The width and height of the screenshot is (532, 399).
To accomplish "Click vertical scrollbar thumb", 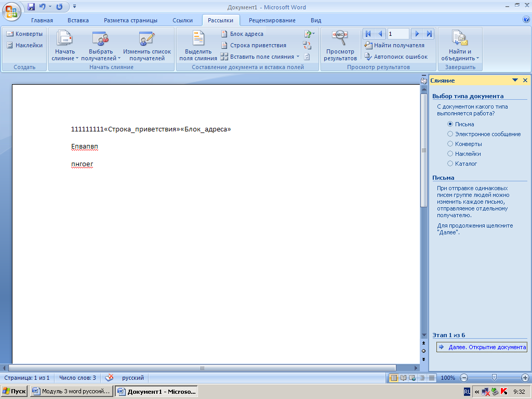I will [x=424, y=150].
